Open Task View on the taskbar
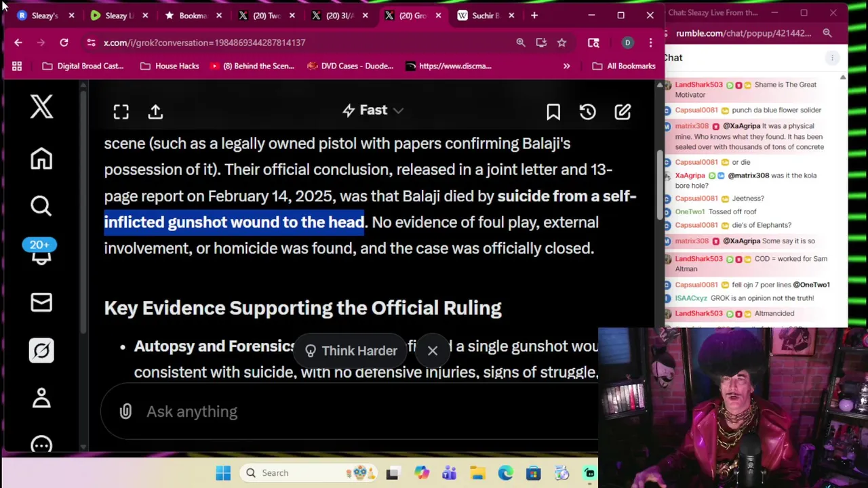This screenshot has height=488, width=868. 392,472
